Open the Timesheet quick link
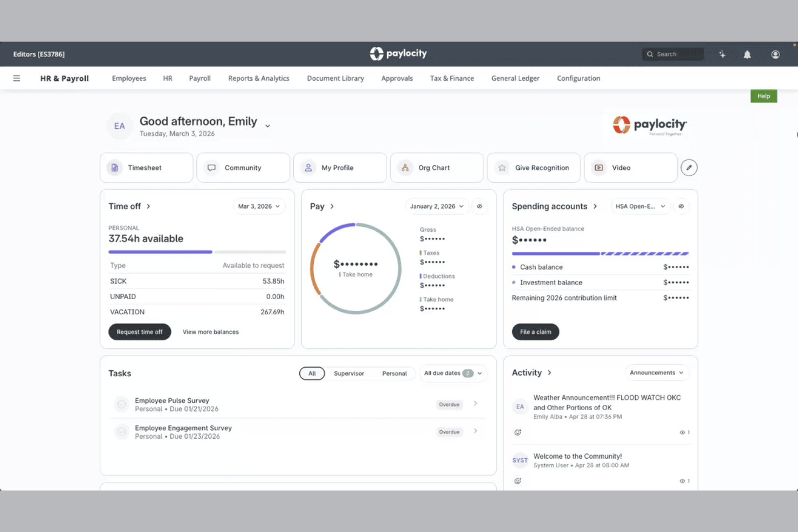This screenshot has height=532, width=798. click(x=146, y=168)
